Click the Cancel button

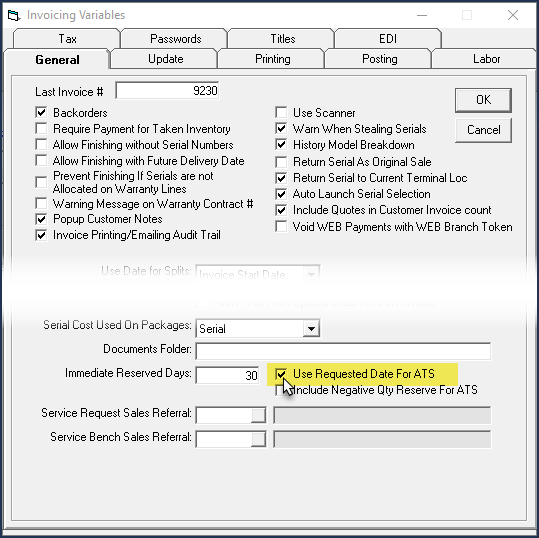tap(483, 130)
